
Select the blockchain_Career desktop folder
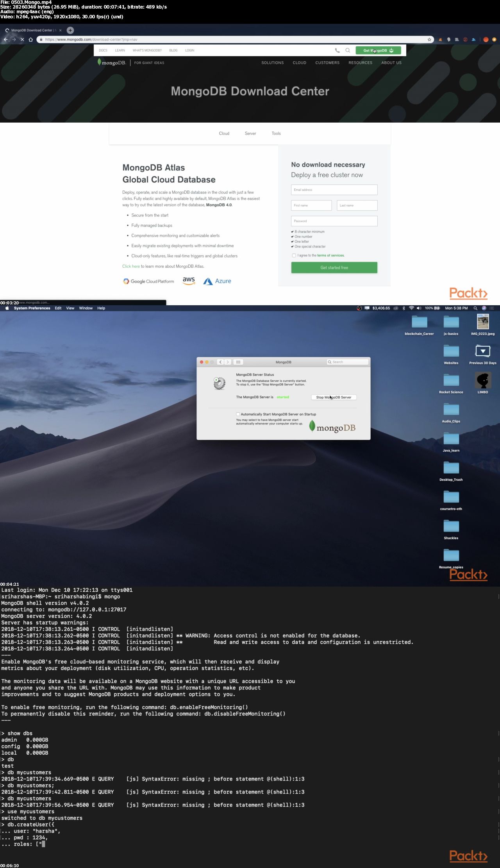(419, 326)
